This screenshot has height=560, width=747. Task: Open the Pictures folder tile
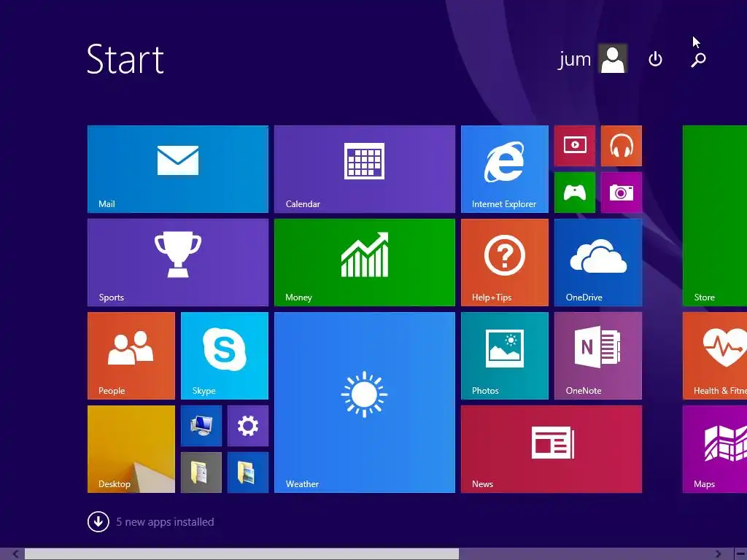pyautogui.click(x=248, y=472)
